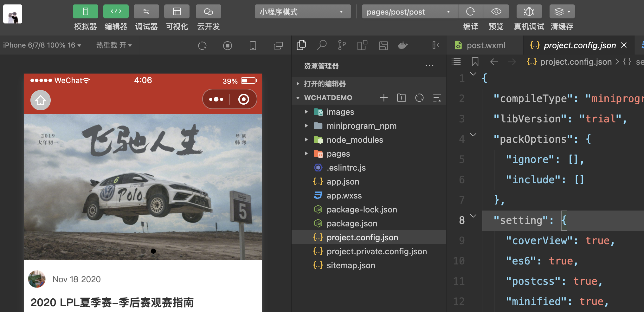Detach the simulator window icon
The image size is (644, 312).
[x=278, y=46]
